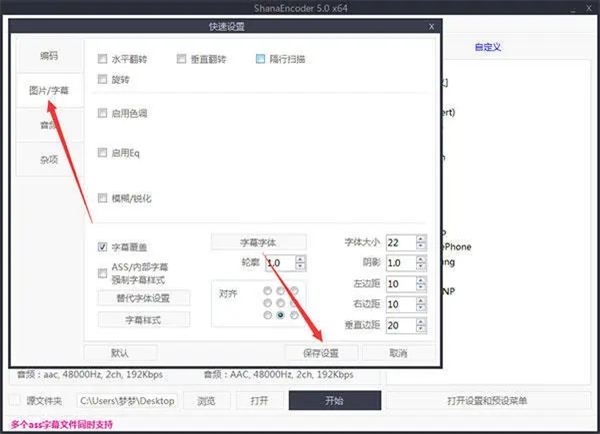Switch to the 编码 tab
The image size is (600, 434).
(47, 57)
